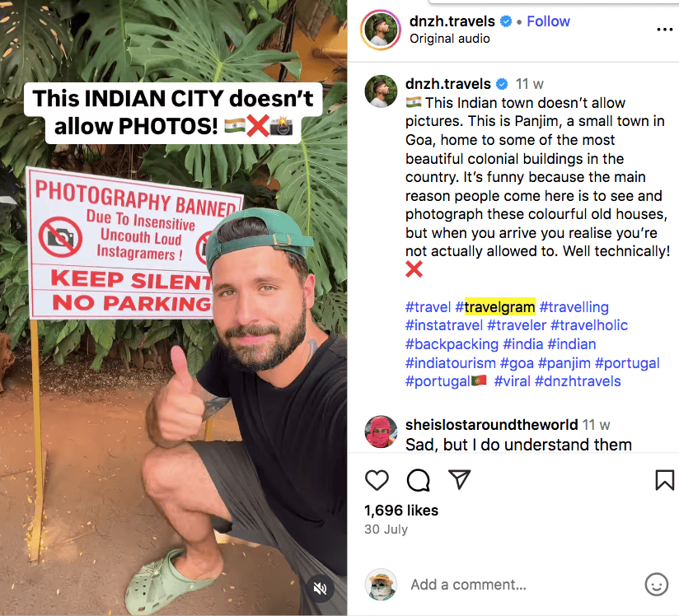Like the post using the heart icon
The image size is (679, 616).
pos(377,480)
